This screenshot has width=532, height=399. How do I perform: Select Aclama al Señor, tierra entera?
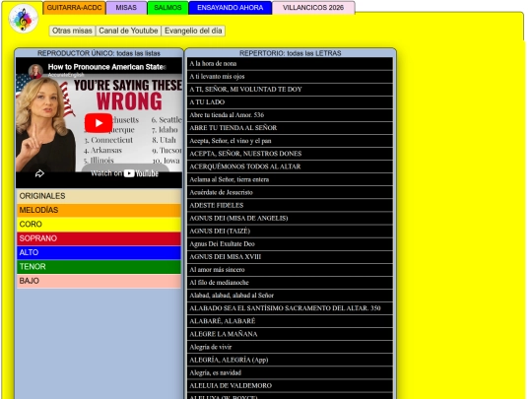tap(290, 179)
